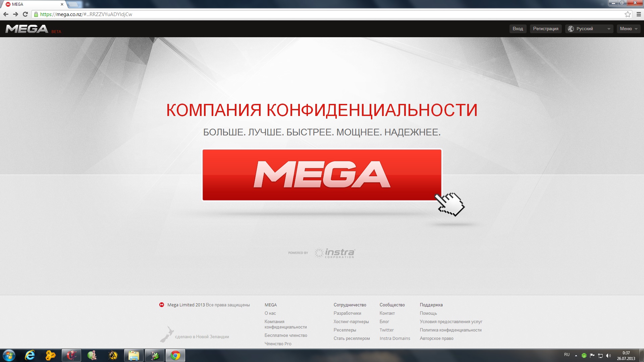Image resolution: width=644 pixels, height=362 pixels.
Task: Open the О нас footer link
Action: (x=270, y=313)
